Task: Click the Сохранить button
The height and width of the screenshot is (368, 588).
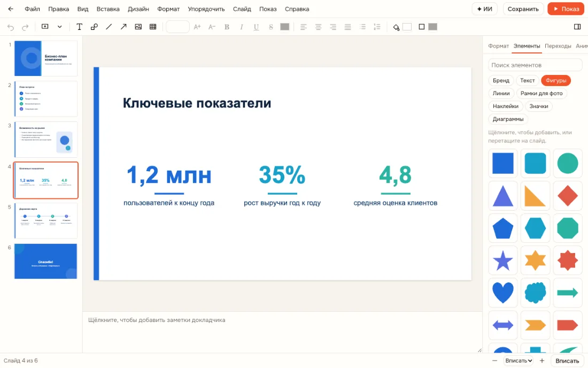Action: tap(523, 9)
